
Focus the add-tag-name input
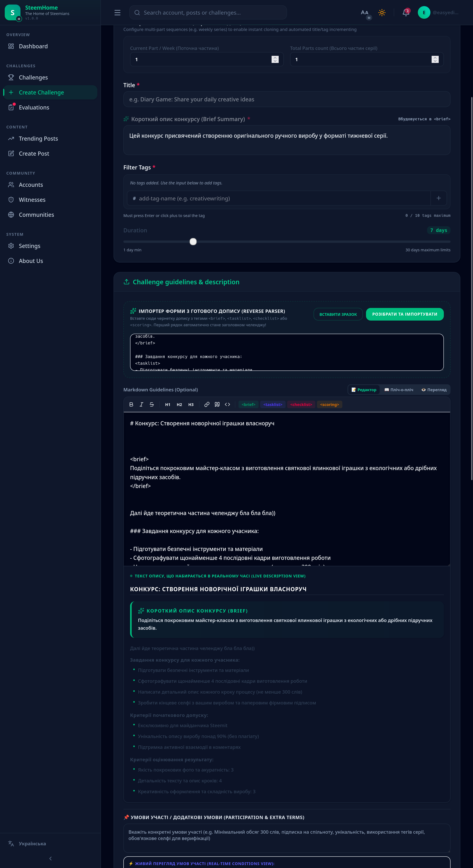279,198
